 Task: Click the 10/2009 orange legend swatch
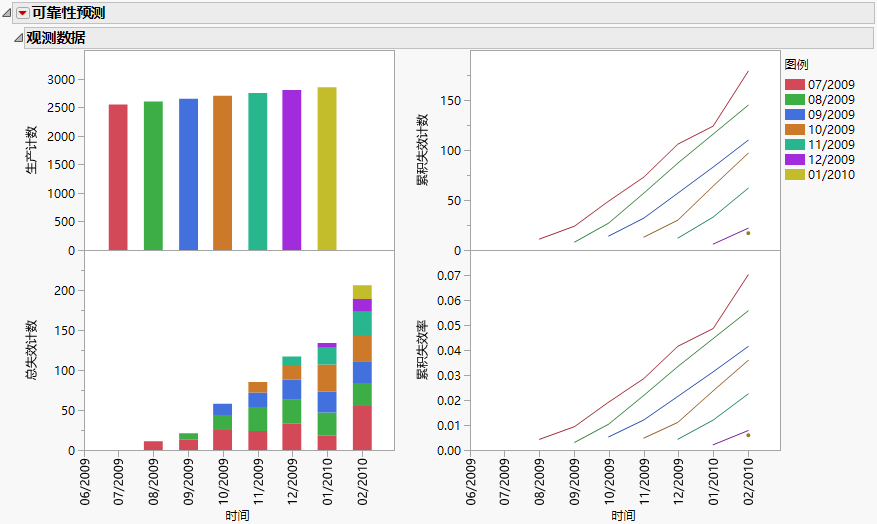point(795,130)
